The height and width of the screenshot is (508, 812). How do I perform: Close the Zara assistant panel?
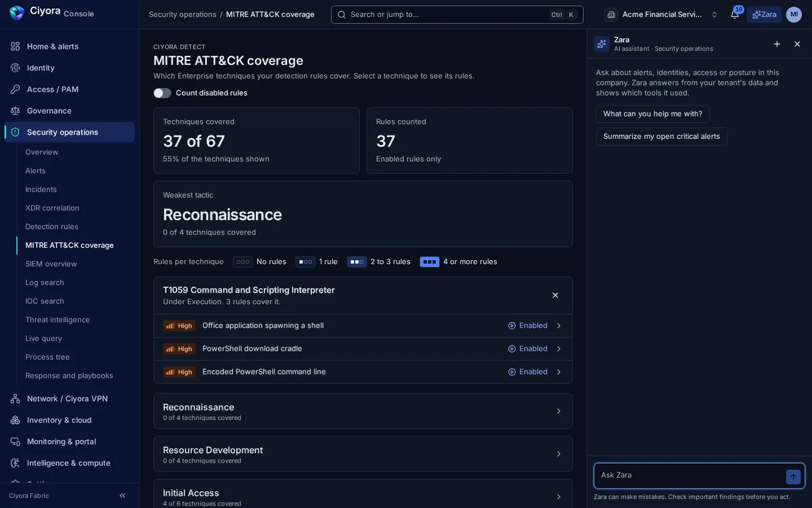click(797, 44)
